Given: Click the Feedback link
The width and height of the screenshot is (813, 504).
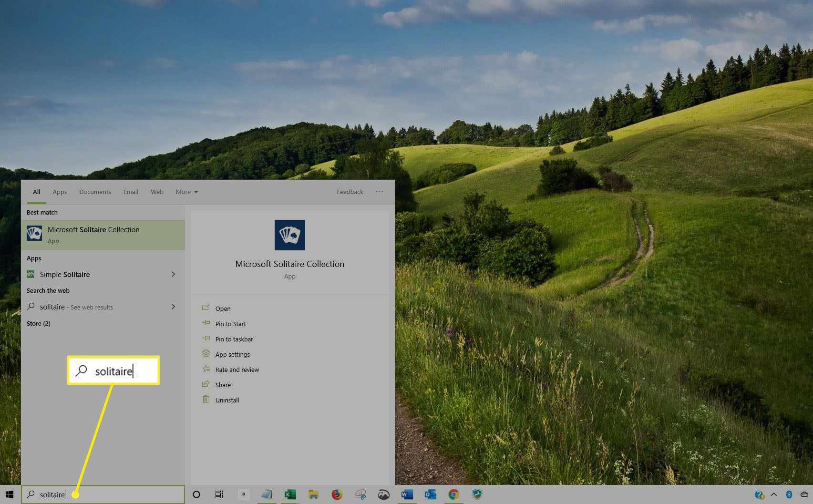Looking at the screenshot, I should click(350, 192).
